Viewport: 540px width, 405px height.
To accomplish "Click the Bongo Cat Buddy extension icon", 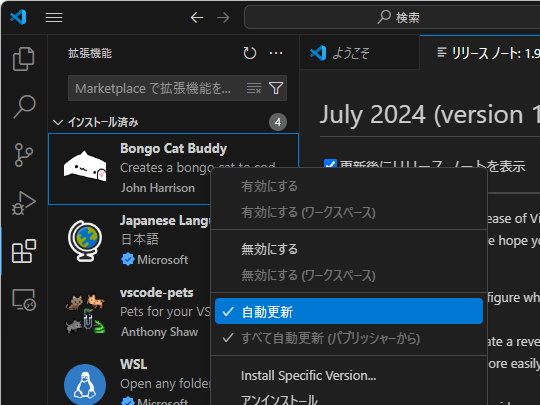I will pyautogui.click(x=85, y=166).
